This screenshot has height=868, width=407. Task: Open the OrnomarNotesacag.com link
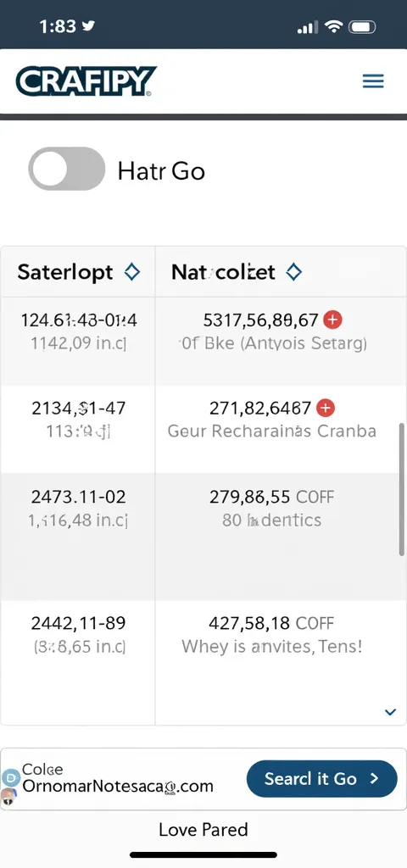click(x=118, y=786)
